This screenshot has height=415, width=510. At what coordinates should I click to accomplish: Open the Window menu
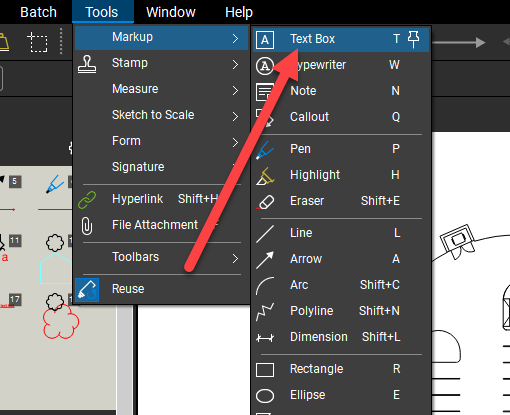click(171, 12)
